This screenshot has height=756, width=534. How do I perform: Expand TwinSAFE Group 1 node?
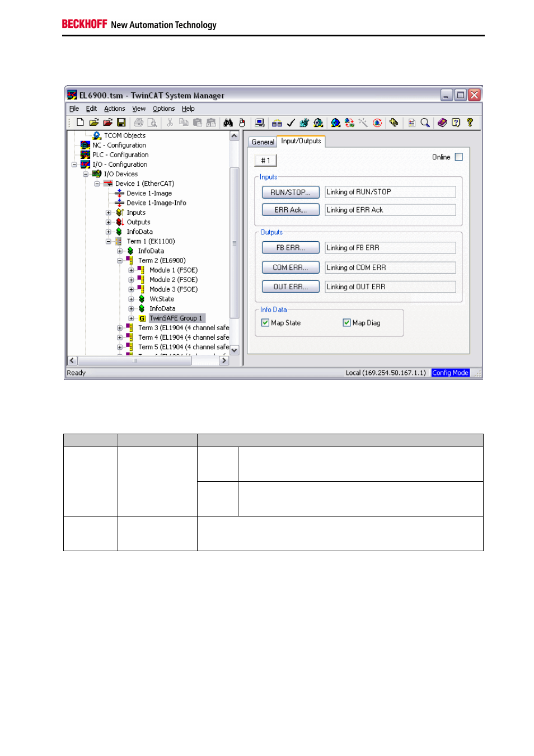(131, 318)
